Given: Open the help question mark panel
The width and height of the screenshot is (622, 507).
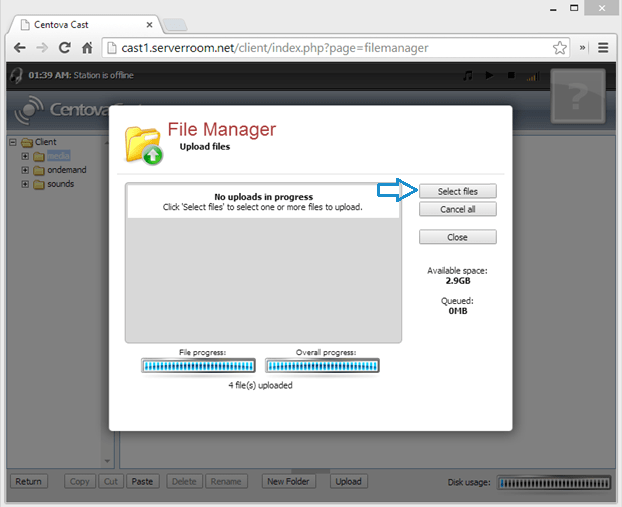Looking at the screenshot, I should tap(578, 96).
